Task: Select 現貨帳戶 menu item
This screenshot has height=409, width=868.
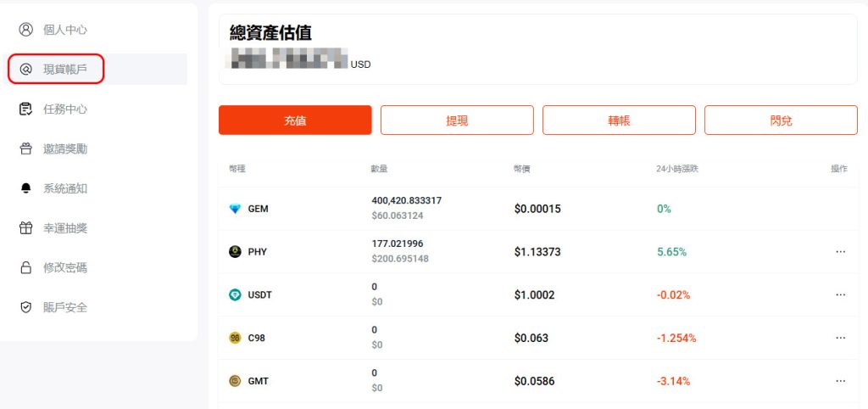Action: (95, 70)
